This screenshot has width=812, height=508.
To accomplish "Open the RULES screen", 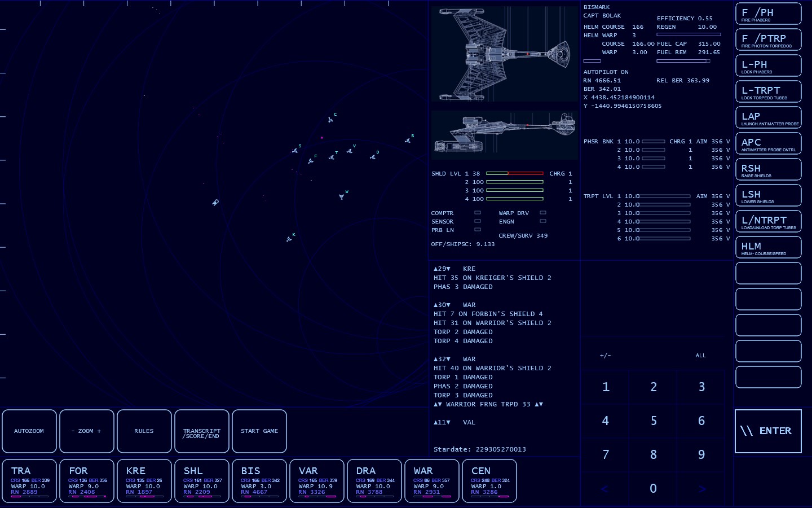I will (x=144, y=431).
